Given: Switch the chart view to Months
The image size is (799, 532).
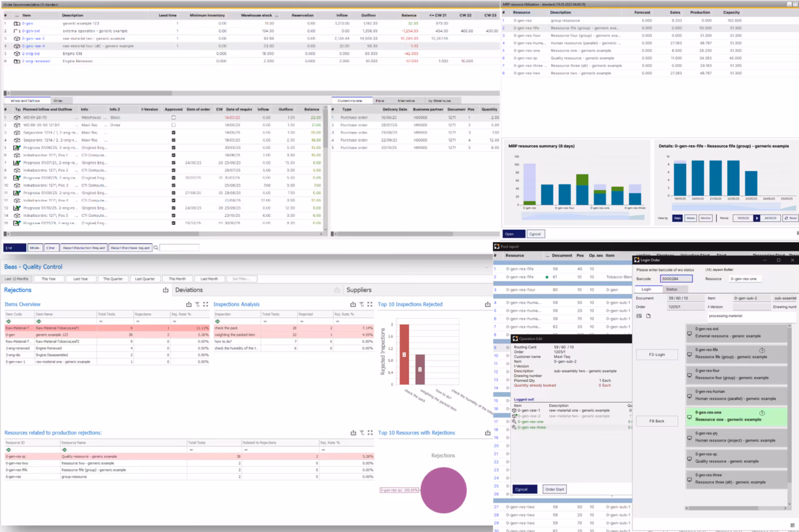Looking at the screenshot, I should coord(705,218).
